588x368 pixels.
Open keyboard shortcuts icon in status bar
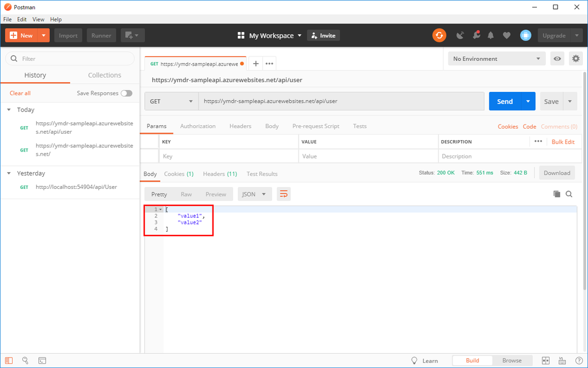tap(562, 361)
